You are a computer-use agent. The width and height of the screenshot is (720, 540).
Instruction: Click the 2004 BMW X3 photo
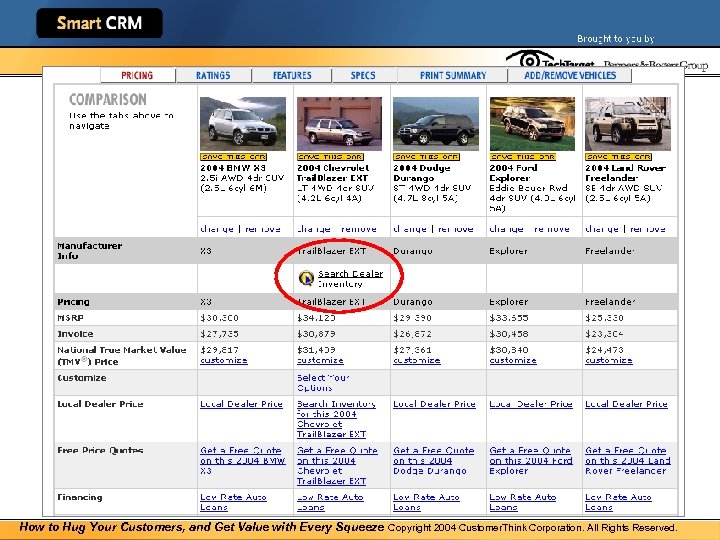click(243, 124)
